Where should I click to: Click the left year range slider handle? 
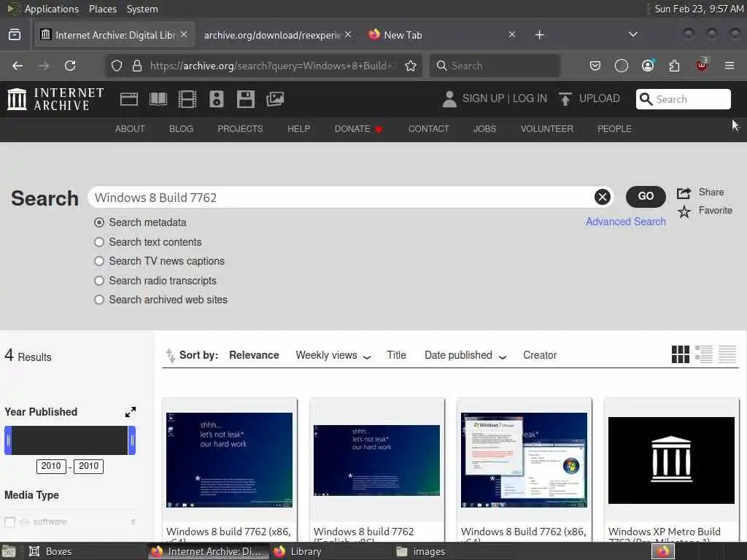coord(8,440)
